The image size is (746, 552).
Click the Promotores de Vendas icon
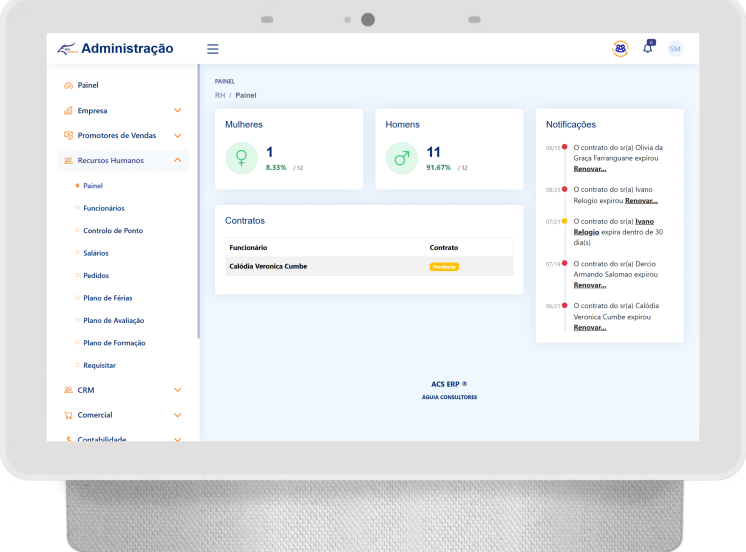(x=69, y=135)
